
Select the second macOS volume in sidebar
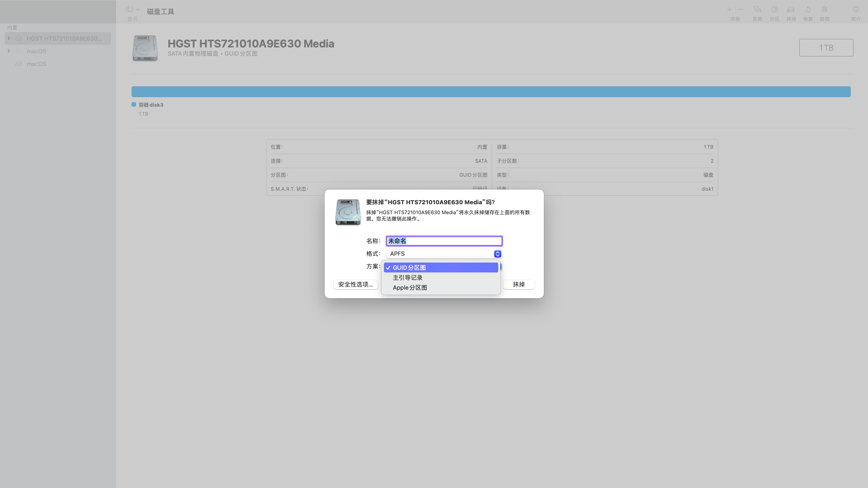[37, 64]
